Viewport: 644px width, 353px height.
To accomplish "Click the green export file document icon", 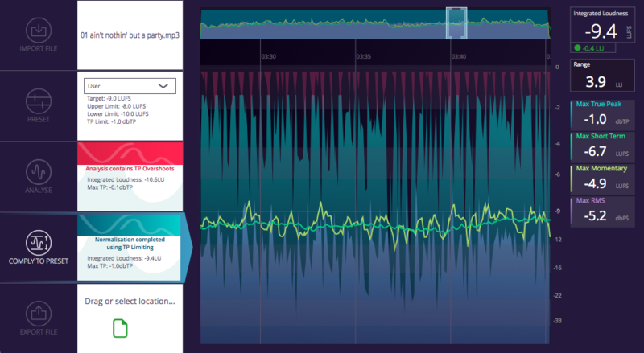I will 119,328.
